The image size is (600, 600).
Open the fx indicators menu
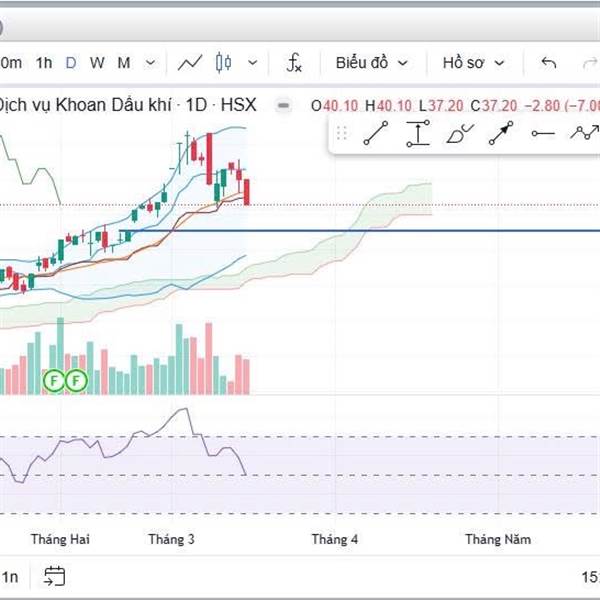coord(294,63)
